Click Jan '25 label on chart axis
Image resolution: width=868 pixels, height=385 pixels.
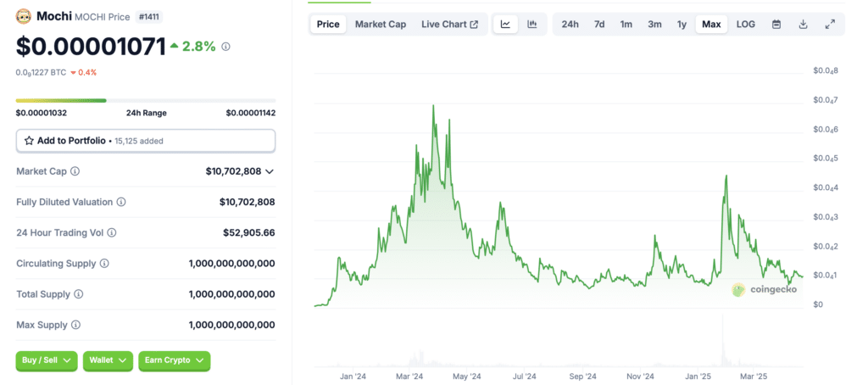coord(698,377)
